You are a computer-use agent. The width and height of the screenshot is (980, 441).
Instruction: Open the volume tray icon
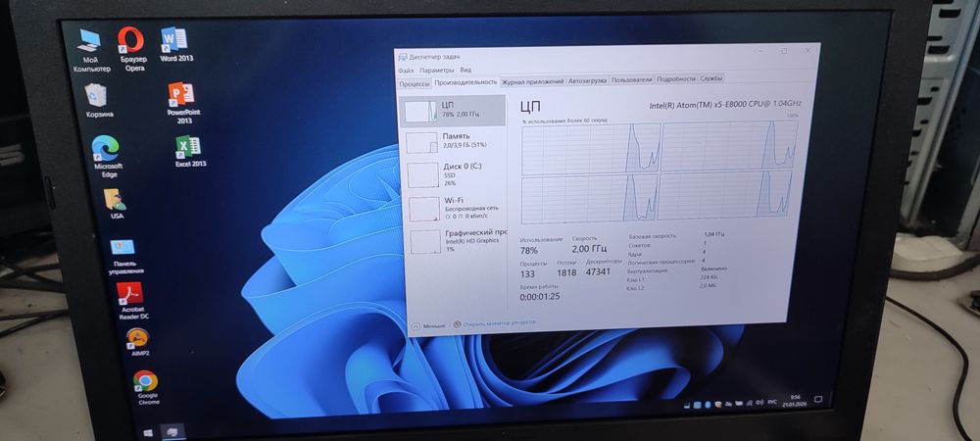[x=760, y=402]
